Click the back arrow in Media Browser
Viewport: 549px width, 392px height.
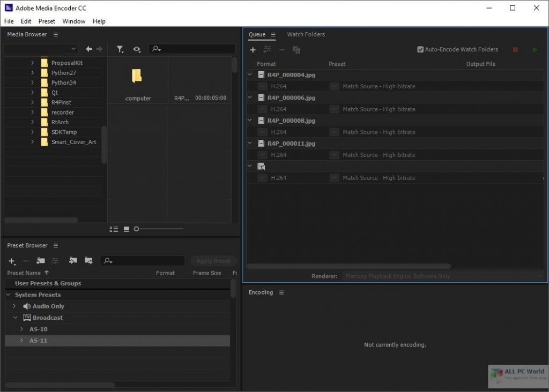[89, 49]
